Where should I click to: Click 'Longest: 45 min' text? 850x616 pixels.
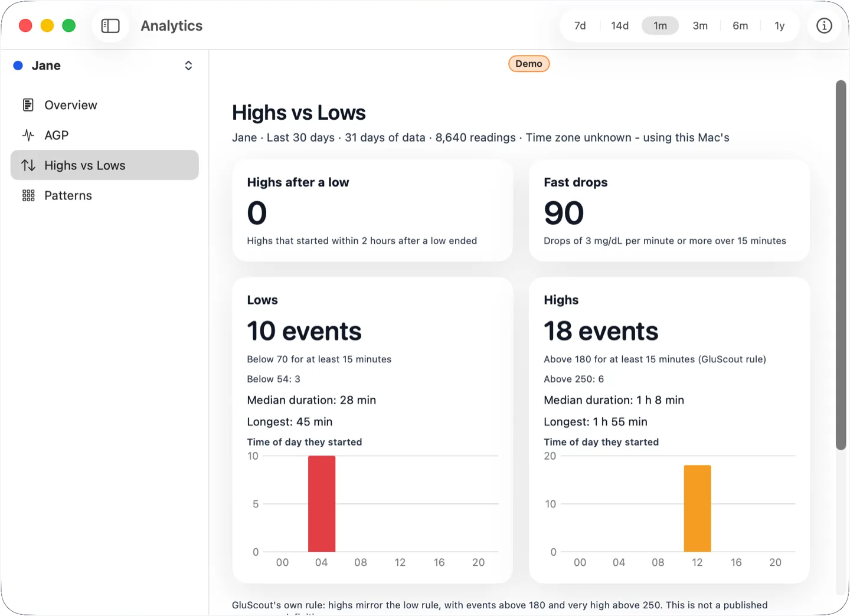(290, 422)
